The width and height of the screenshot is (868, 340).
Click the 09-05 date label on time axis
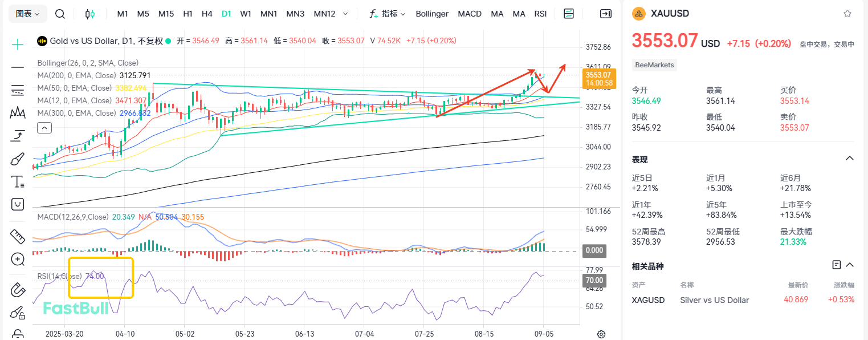(x=544, y=334)
